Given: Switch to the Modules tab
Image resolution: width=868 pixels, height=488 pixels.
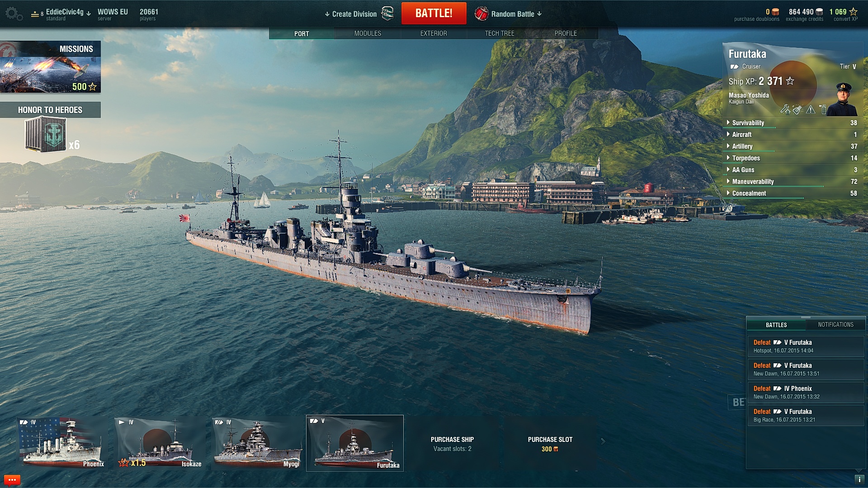Looking at the screenshot, I should click(368, 33).
